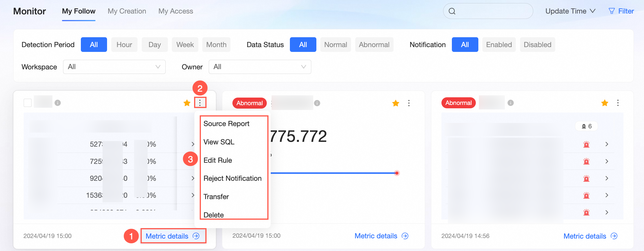Click the 775.772 metric value
Image resolution: width=644 pixels, height=251 pixels.
(x=298, y=136)
